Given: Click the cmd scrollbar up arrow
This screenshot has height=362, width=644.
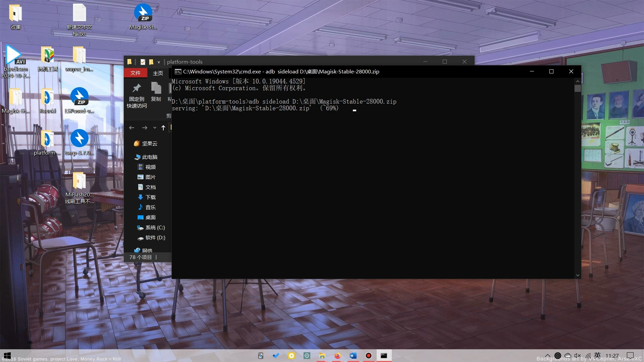Looking at the screenshot, I should 578,81.
